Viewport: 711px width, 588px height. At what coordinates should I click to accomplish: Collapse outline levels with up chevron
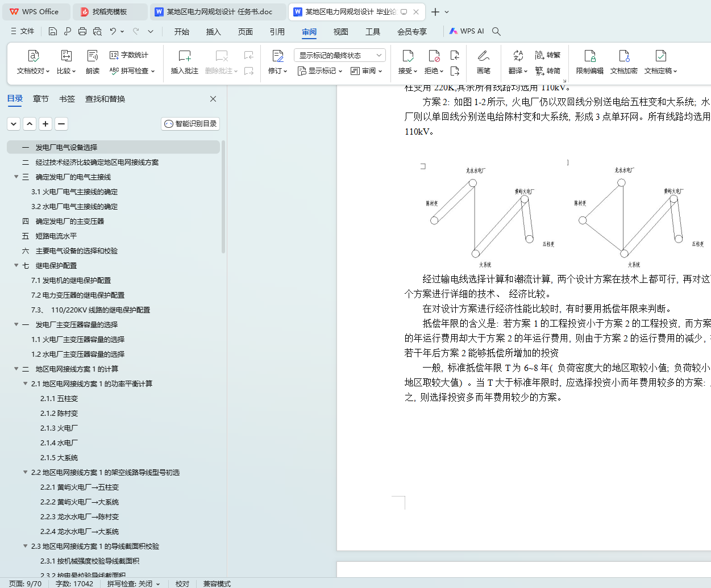click(30, 123)
